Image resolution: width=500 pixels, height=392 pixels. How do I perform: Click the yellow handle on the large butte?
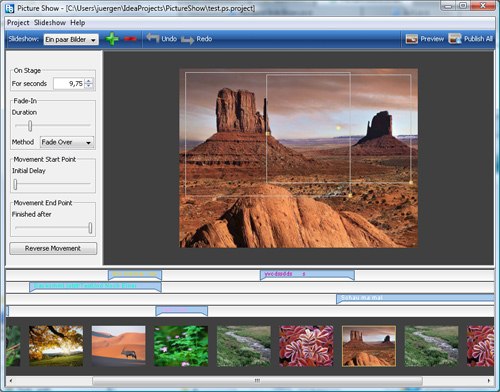[x=267, y=133]
